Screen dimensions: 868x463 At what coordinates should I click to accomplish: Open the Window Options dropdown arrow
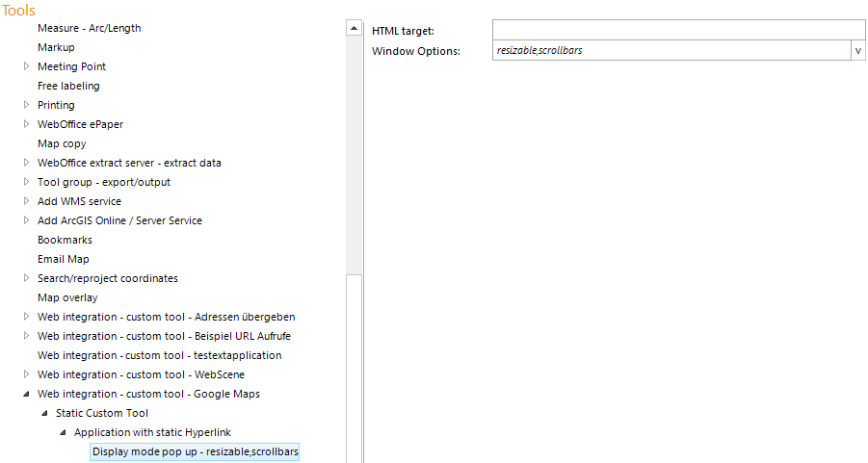857,51
